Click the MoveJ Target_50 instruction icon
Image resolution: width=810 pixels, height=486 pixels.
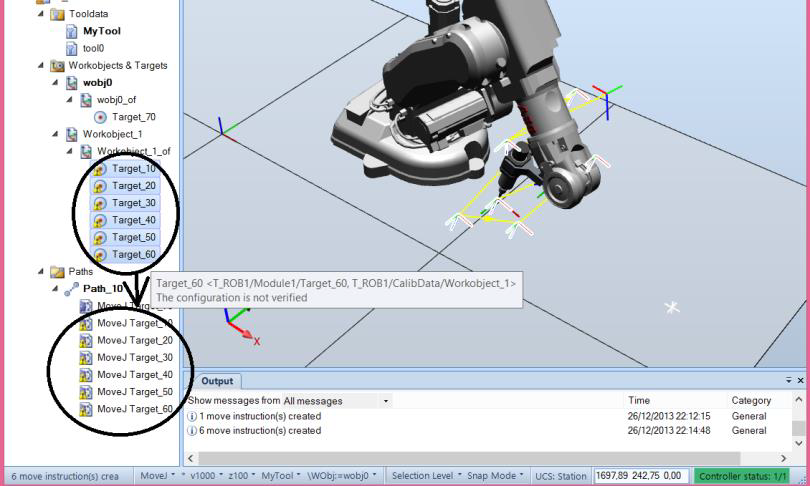point(86,392)
